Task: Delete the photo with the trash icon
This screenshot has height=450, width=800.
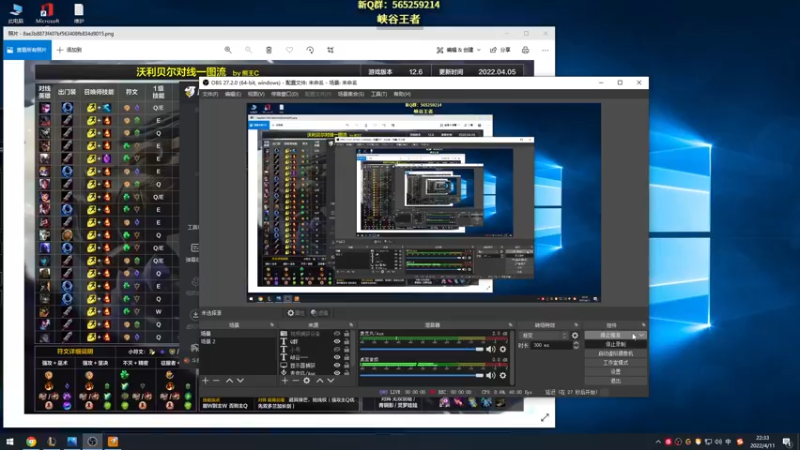Action: tap(269, 50)
